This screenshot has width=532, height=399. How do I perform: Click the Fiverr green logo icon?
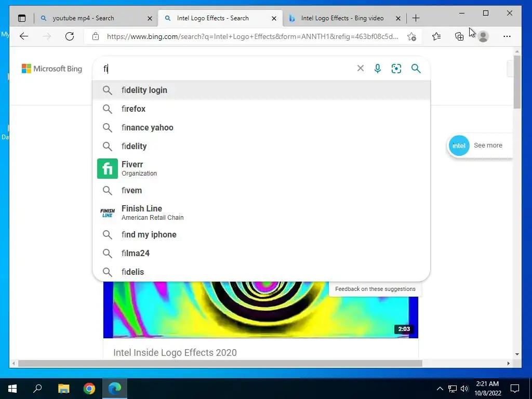107,169
